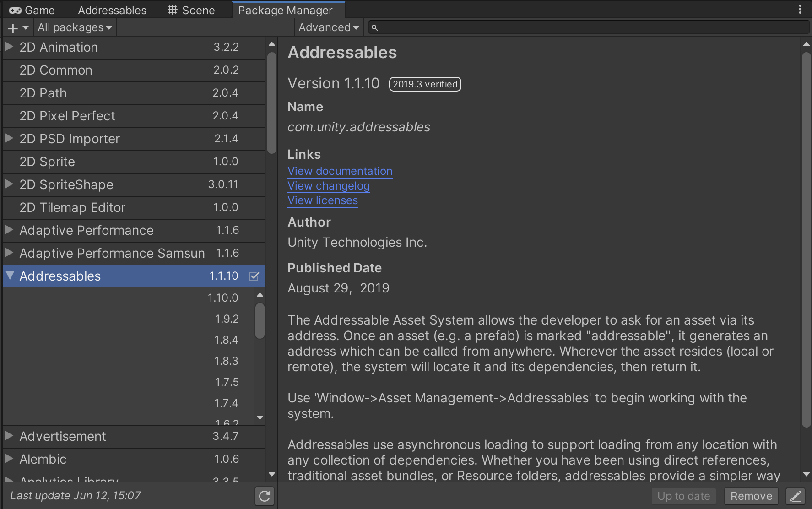The width and height of the screenshot is (812, 509).
Task: Click the plus add package icon
Action: (13, 28)
